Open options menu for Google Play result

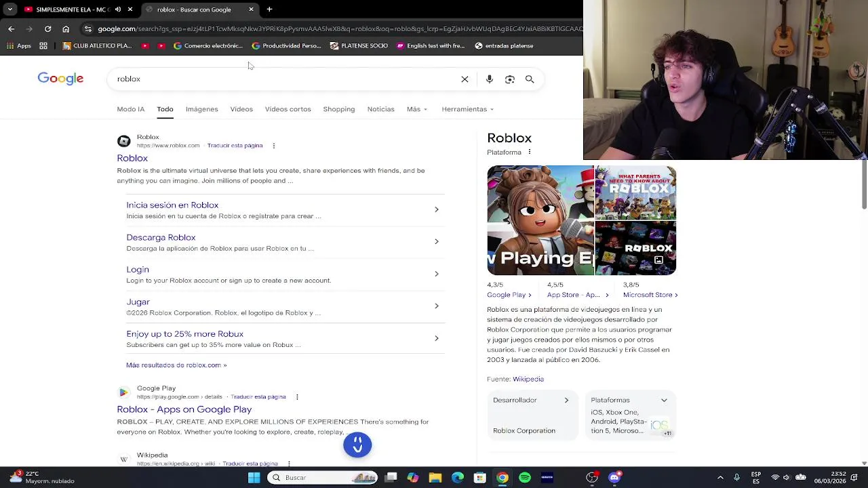click(x=296, y=396)
